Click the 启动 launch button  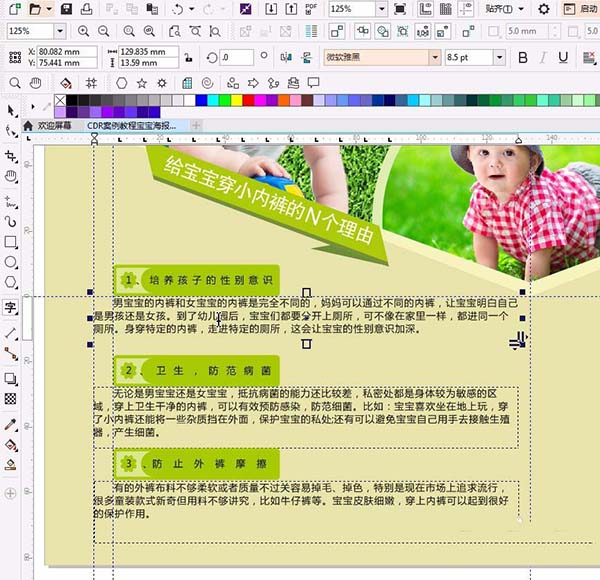[580, 8]
